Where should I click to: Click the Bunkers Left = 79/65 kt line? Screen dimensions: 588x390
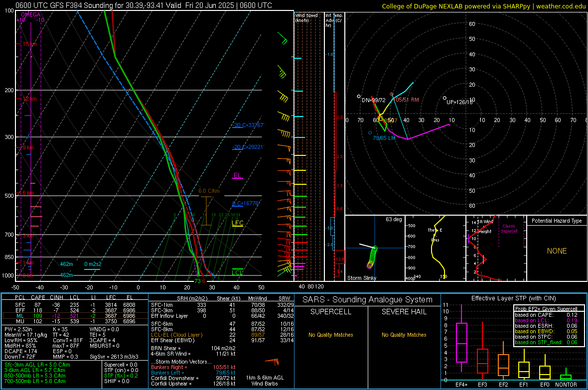[x=193, y=373]
